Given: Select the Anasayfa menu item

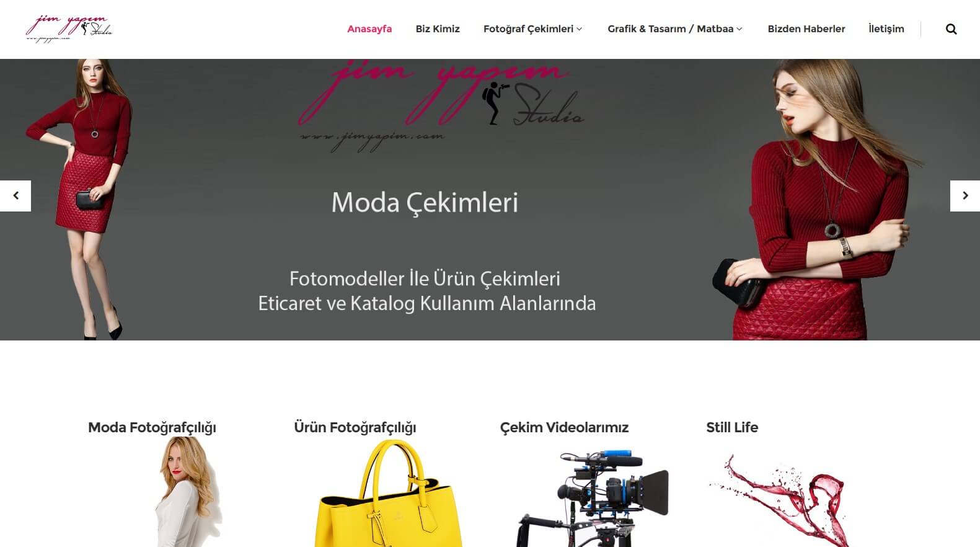Looking at the screenshot, I should (369, 29).
